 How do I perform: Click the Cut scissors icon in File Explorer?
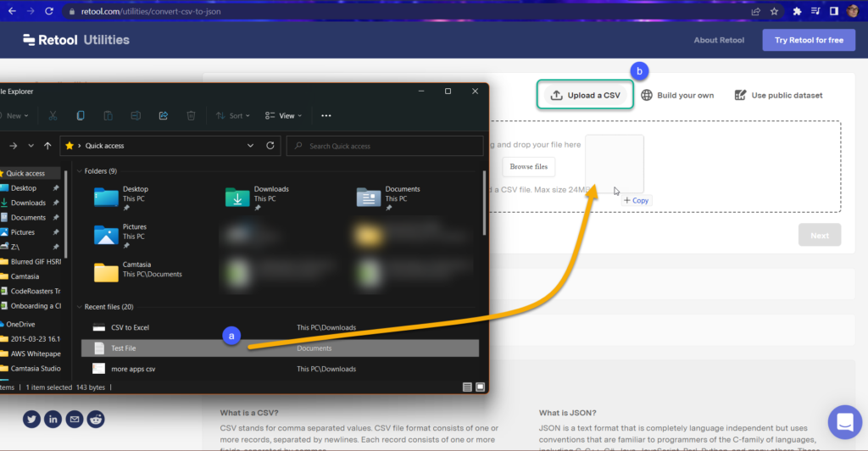click(x=53, y=115)
